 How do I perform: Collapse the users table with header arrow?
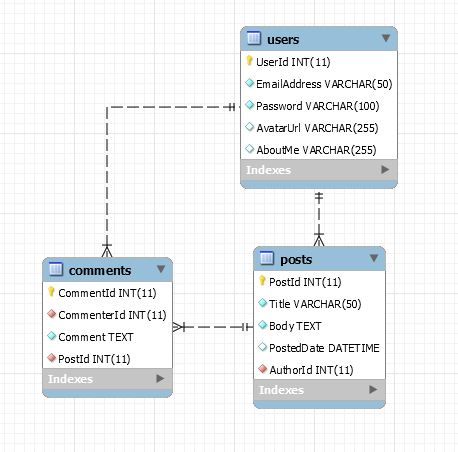pyautogui.click(x=386, y=38)
